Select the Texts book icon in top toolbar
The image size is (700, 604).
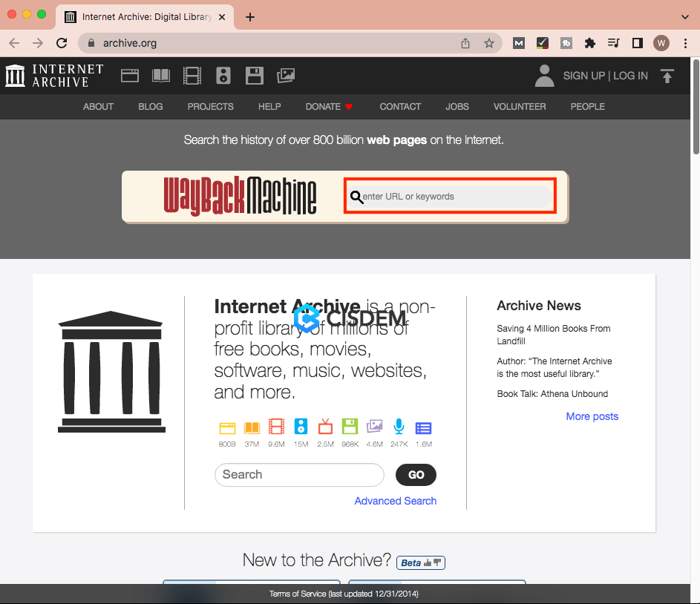161,75
